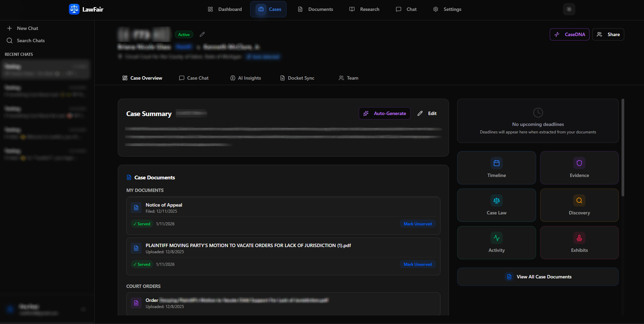Click the Case Documents heading icon
This screenshot has width=644, height=324.
(x=129, y=177)
